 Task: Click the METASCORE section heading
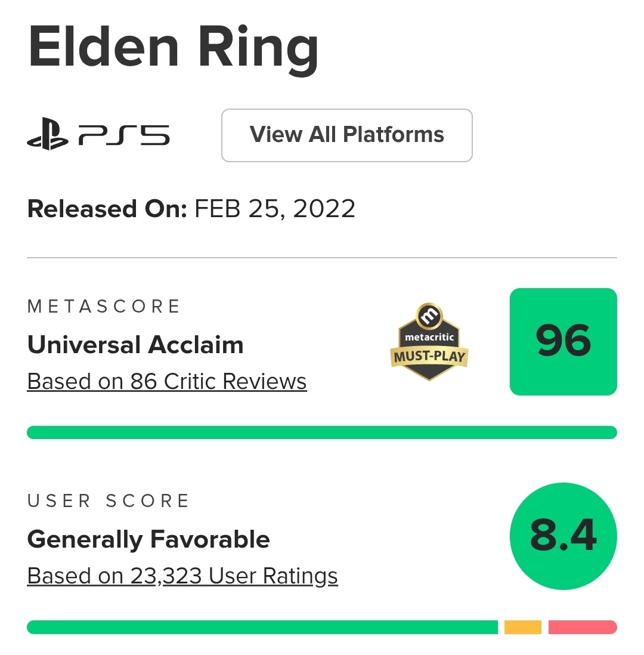pos(104,307)
